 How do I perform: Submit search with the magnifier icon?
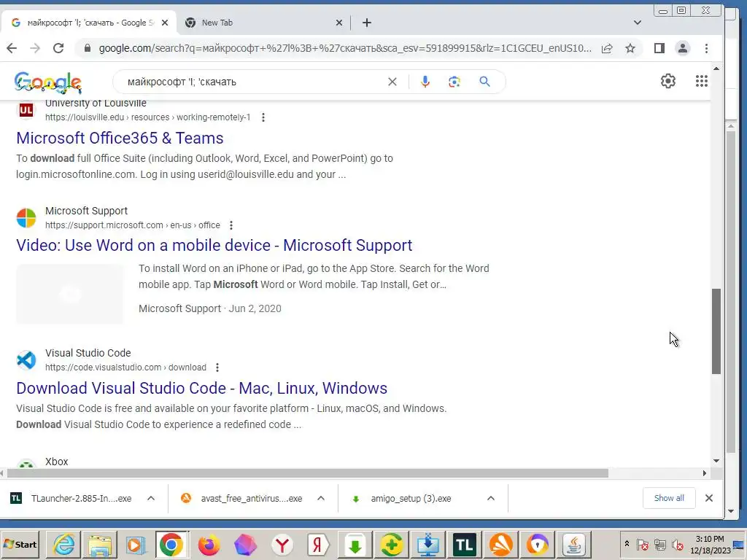tap(484, 82)
